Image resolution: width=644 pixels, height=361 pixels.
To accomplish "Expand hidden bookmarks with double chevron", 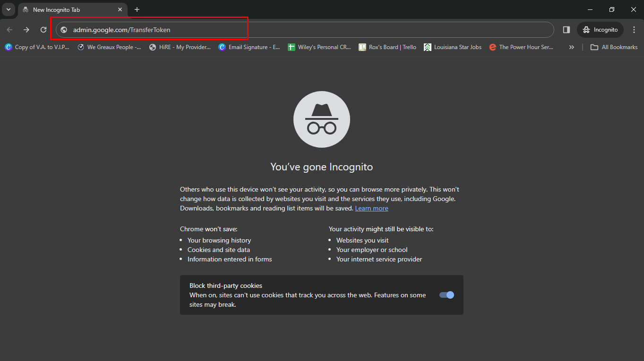I will click(572, 47).
